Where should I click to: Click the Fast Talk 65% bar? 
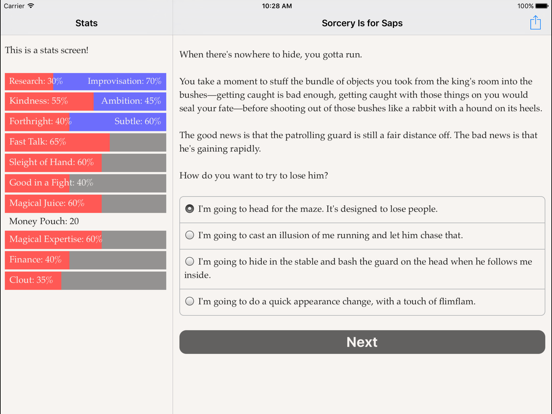pos(86,142)
